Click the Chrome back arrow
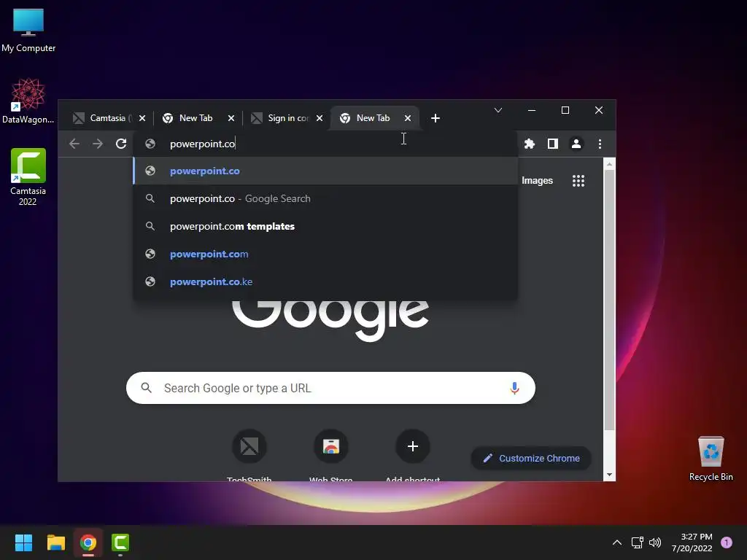This screenshot has height=560, width=747. [x=74, y=144]
